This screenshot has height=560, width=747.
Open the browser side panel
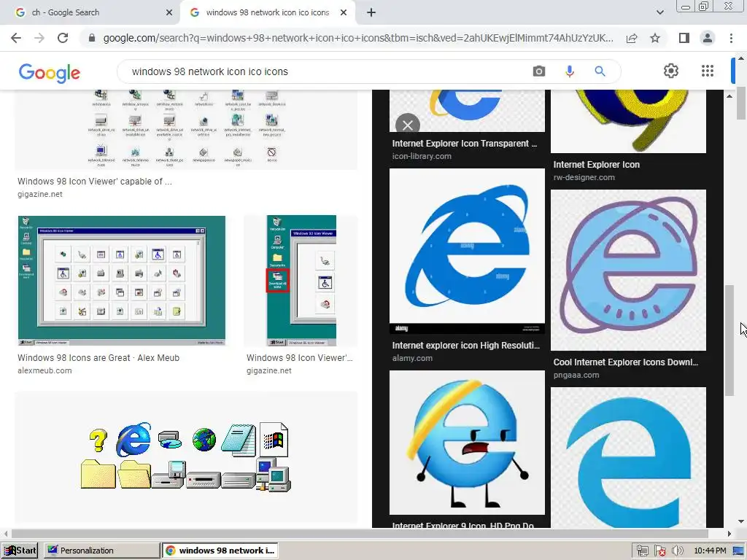point(684,38)
